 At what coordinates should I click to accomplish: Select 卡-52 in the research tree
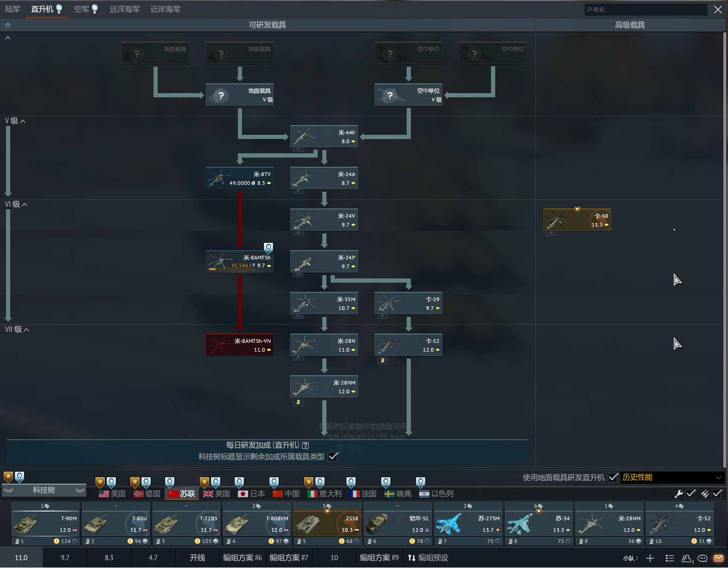409,345
